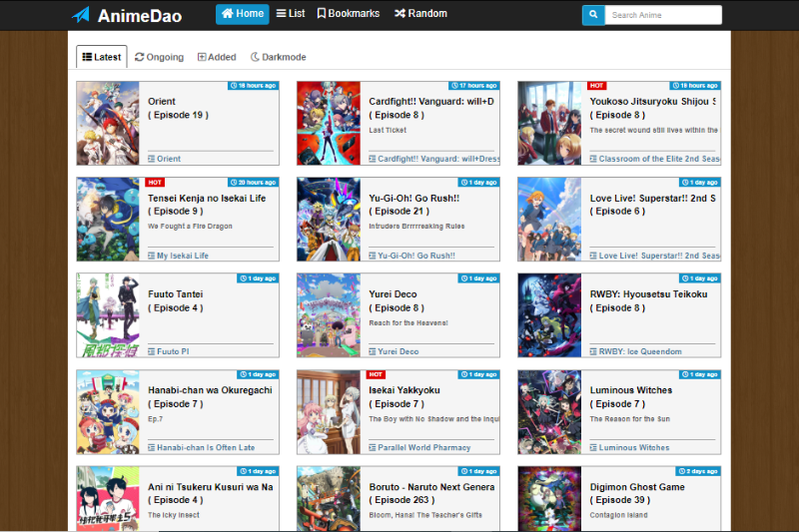
Task: Open Boruto - Naruto Next Genera Episode 263
Action: click(431, 493)
